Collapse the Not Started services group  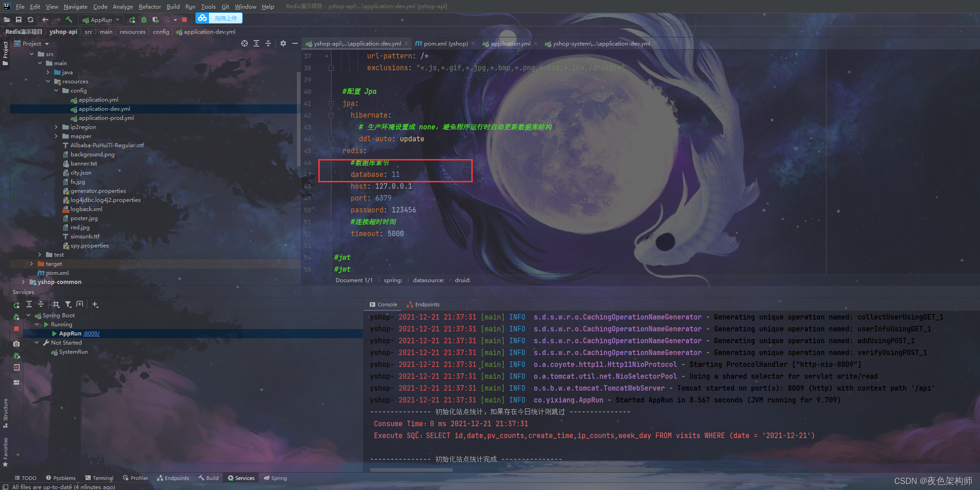37,342
